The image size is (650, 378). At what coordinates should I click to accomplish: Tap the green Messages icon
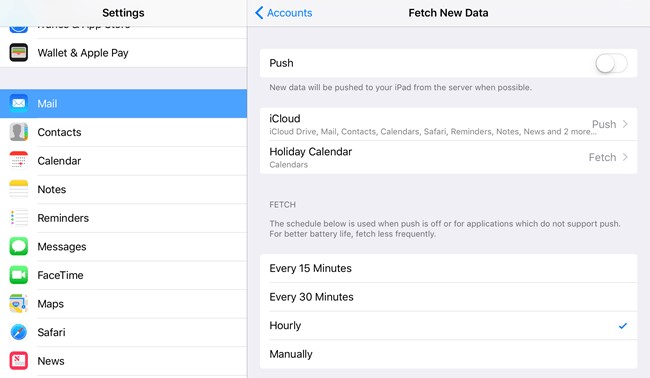19,247
